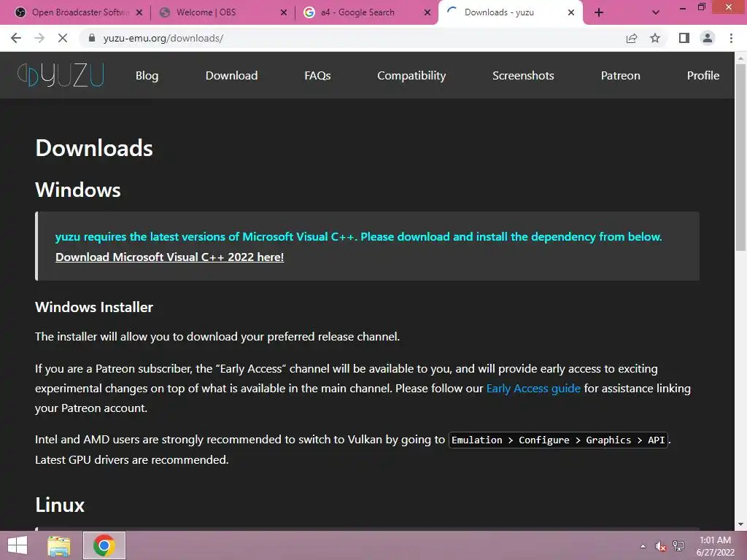
Task: Open the Download nav item
Action: click(231, 76)
